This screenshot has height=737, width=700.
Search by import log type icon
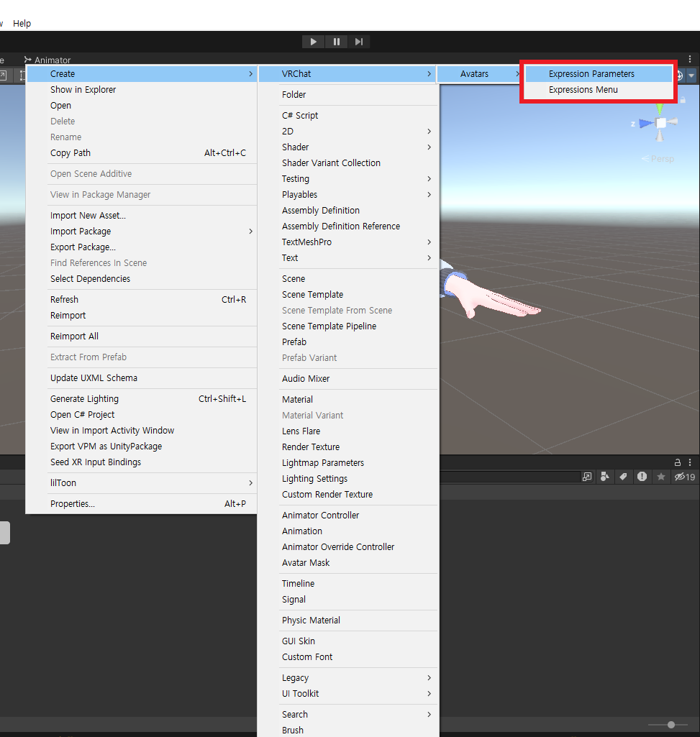coord(642,477)
